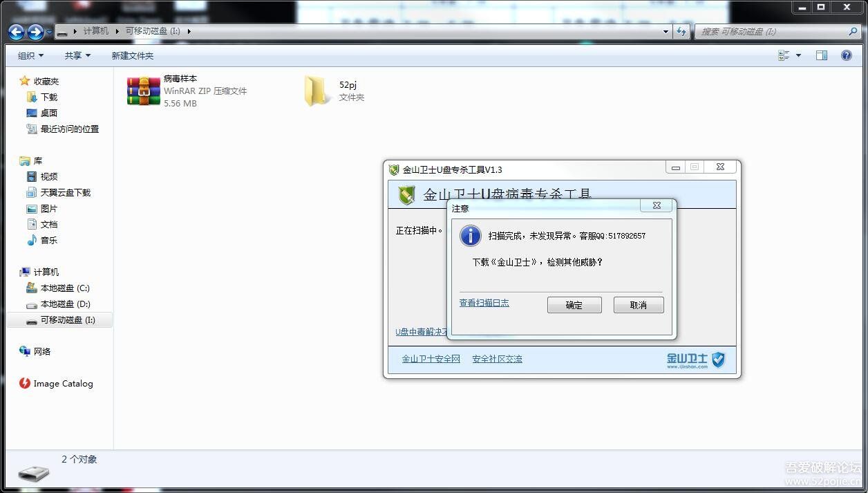868x493 pixels.
Task: Click the WinRAR archive icon of 病毒样本
Action: point(142,91)
